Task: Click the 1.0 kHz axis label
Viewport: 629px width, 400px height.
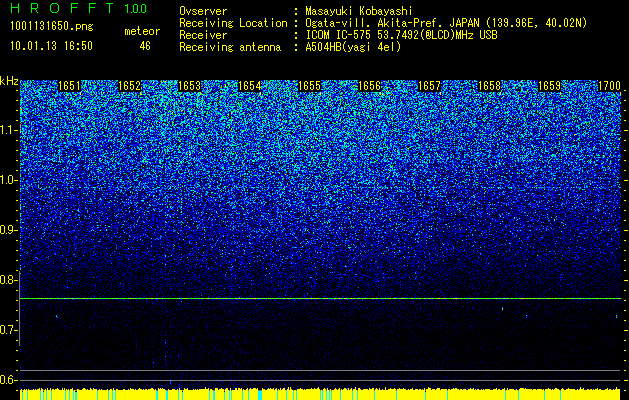Action: click(x=9, y=180)
